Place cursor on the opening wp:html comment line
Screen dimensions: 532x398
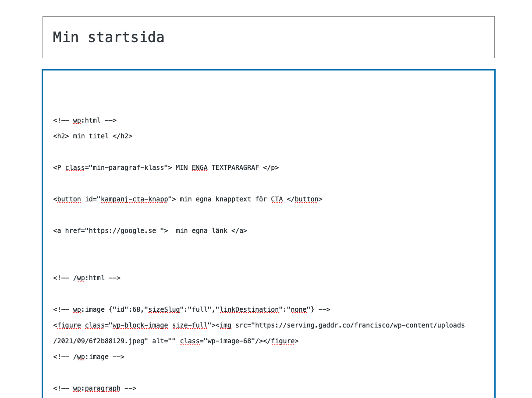click(85, 120)
